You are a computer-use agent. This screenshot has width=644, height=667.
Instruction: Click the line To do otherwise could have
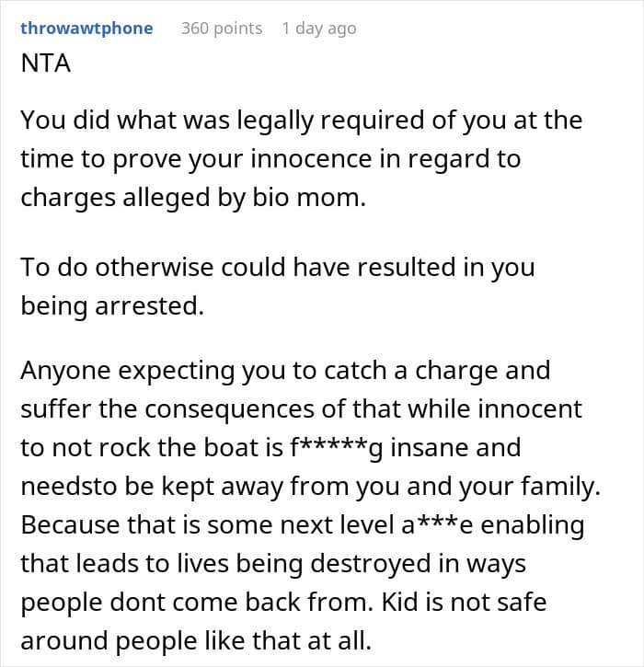click(278, 268)
